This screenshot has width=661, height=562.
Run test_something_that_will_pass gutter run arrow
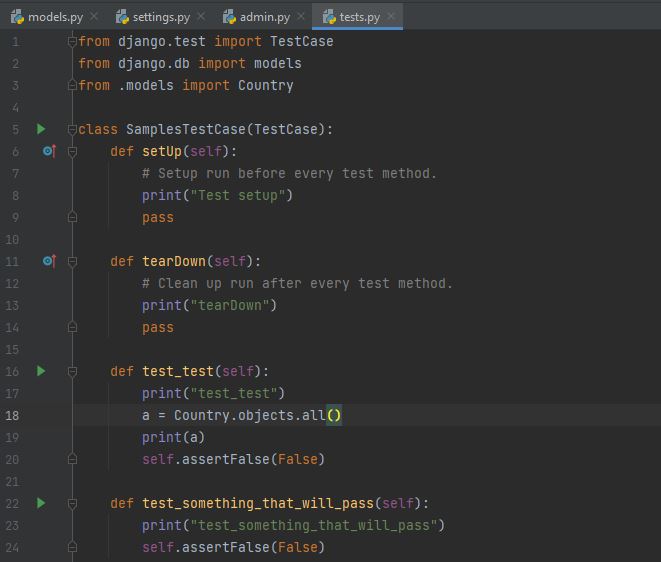41,503
